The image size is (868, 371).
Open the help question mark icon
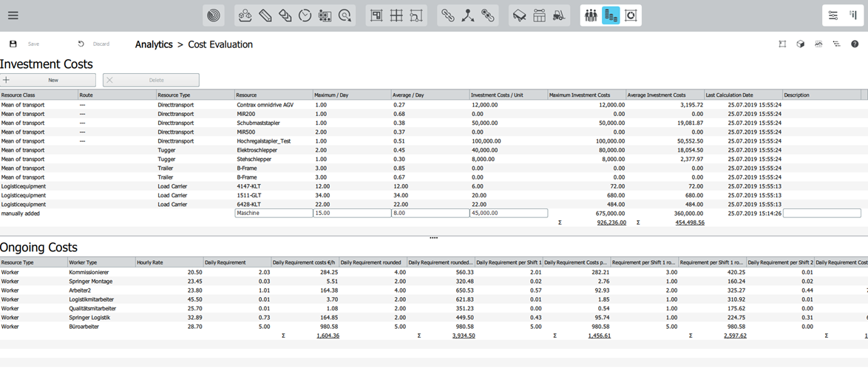tap(855, 44)
